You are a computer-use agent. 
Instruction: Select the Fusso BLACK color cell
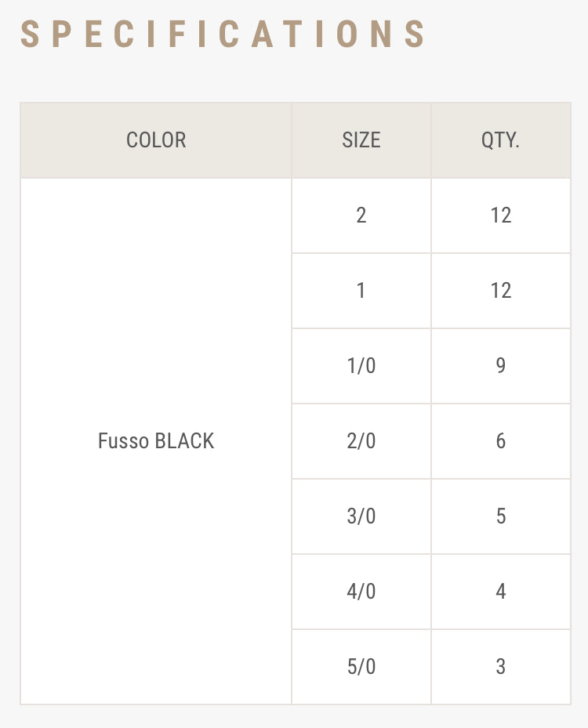point(156,441)
